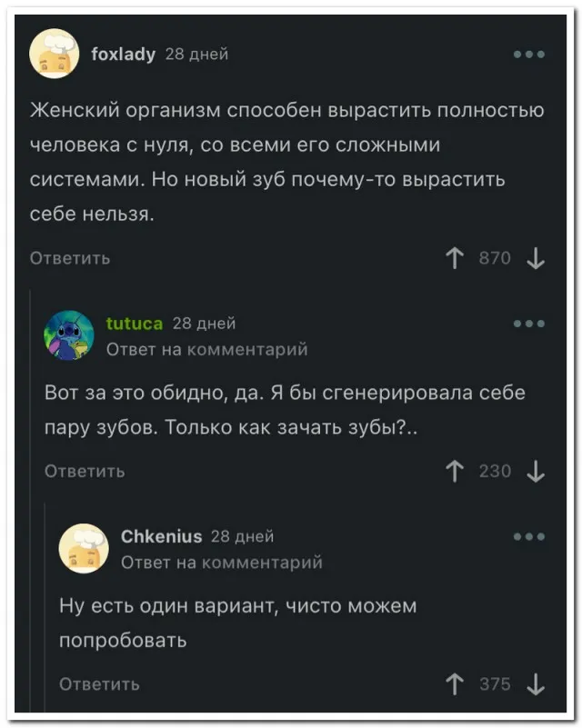Go to the Chkenius username profile
582x728 pixels.
pos(162,536)
